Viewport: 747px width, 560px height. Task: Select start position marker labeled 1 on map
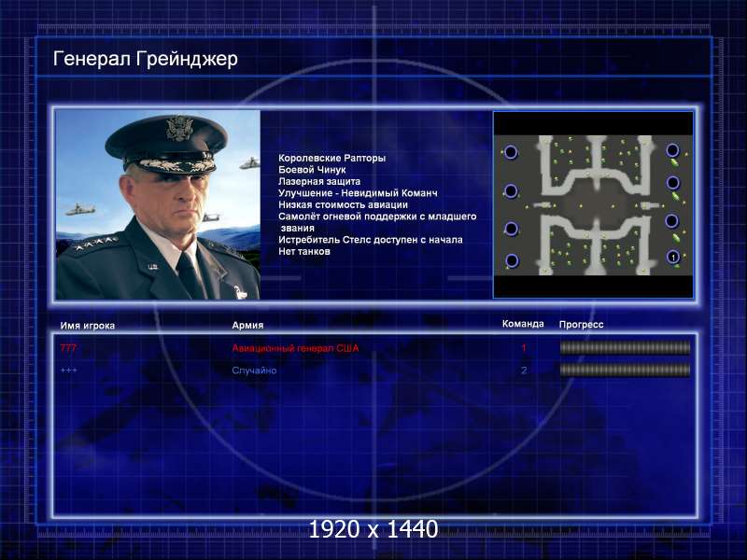(672, 258)
